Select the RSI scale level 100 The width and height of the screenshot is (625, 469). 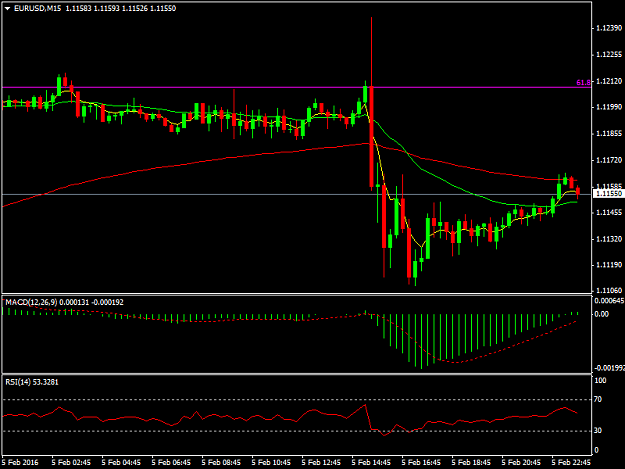tap(600, 381)
